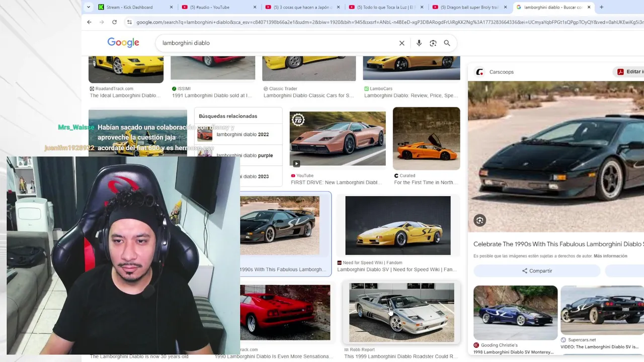Screen dimensions: 644x362
Task: Click the Carscoops favicon in preview panel
Action: pyautogui.click(x=479, y=72)
